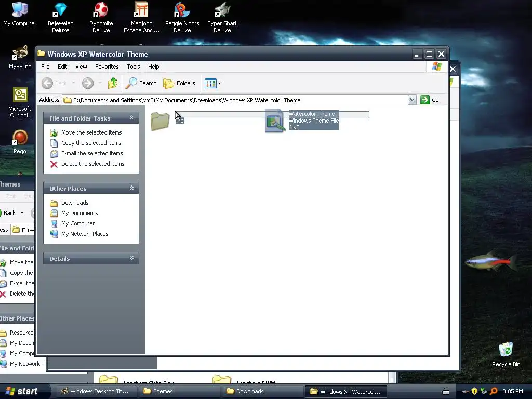
Task: Open the Pego desktop shortcut
Action: coord(20,142)
